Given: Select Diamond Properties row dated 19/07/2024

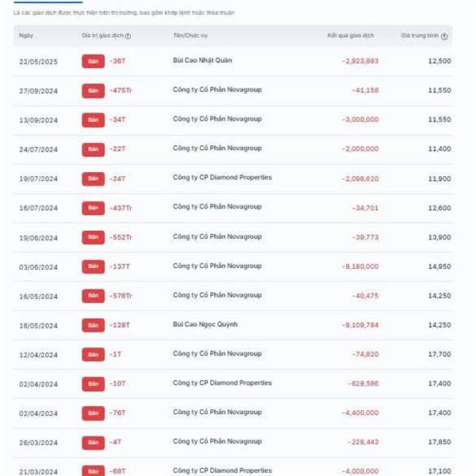Looking at the screenshot, I should (232, 178).
